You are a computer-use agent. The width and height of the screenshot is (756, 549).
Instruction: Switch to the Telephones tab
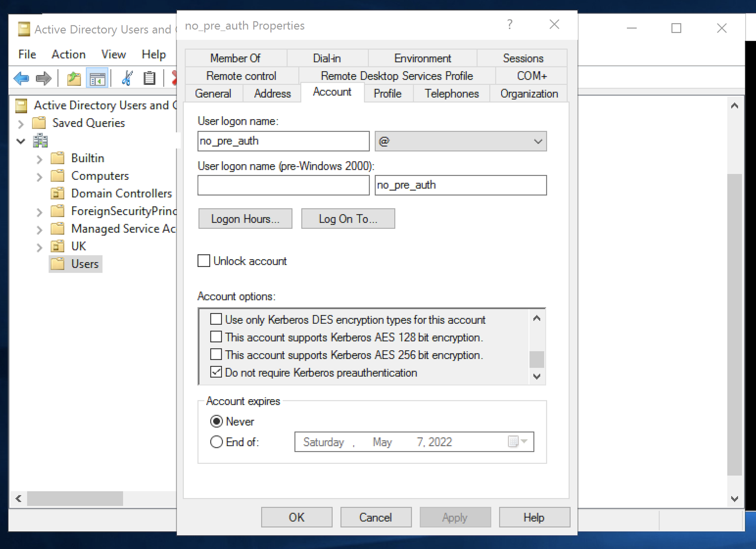pyautogui.click(x=452, y=94)
